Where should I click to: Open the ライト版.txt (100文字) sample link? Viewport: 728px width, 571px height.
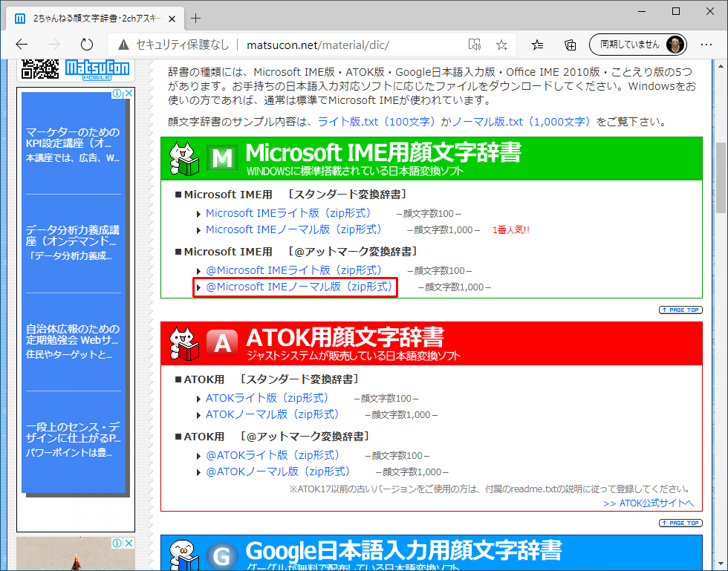tap(377, 122)
